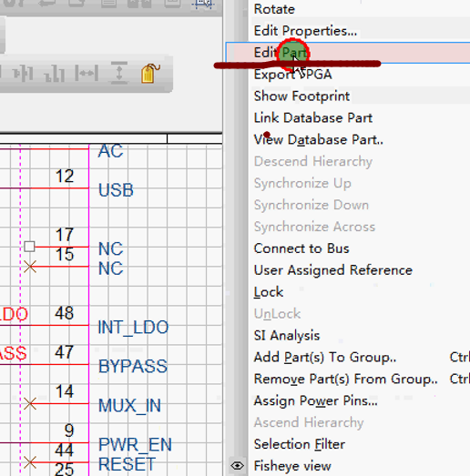The width and height of the screenshot is (470, 476).
Task: Click the distribute vertically toolbar icon
Action: 119,73
